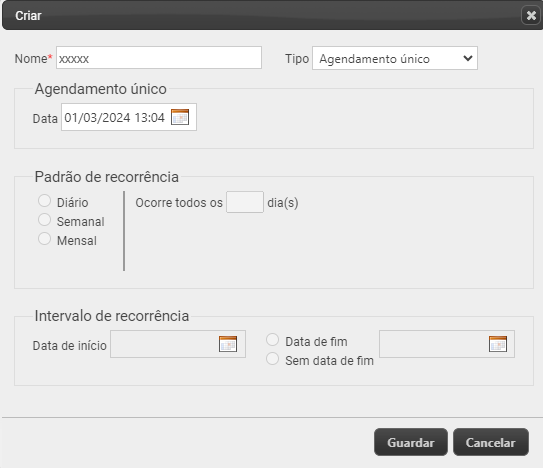Choose Sem data de fim option
The image size is (543, 468).
click(x=273, y=359)
